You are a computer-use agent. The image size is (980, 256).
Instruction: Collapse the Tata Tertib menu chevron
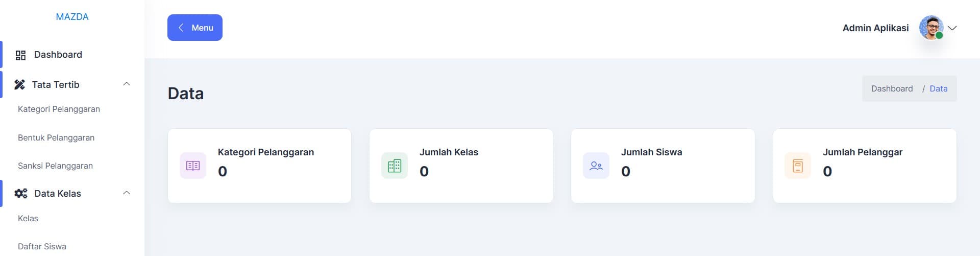[127, 84]
